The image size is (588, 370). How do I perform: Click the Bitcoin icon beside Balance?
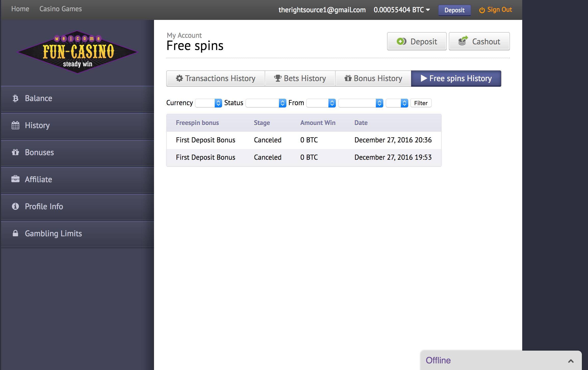[16, 98]
